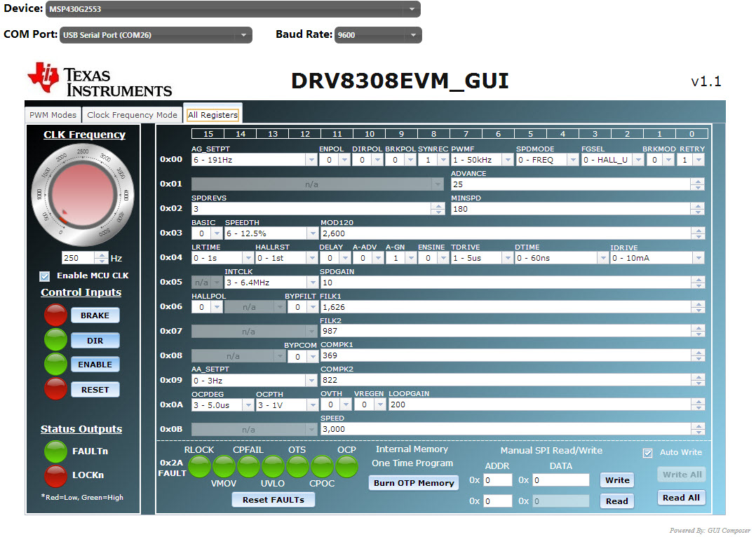
Task: Open the COM Port dropdown
Action: 156,35
